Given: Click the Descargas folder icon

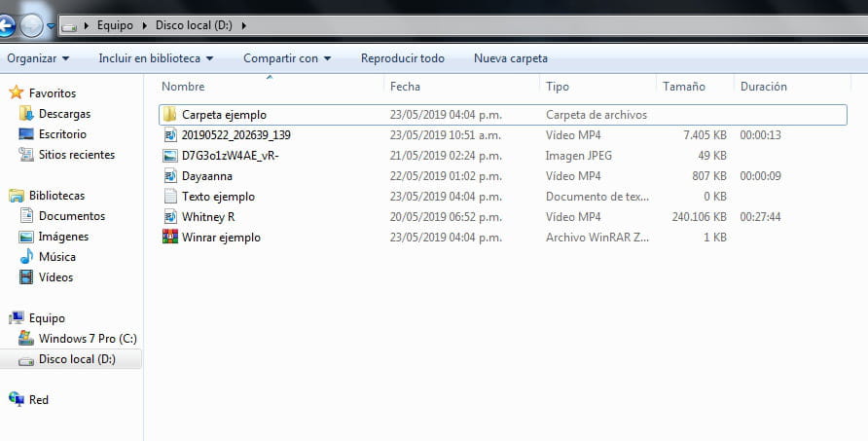Looking at the screenshot, I should coord(26,114).
